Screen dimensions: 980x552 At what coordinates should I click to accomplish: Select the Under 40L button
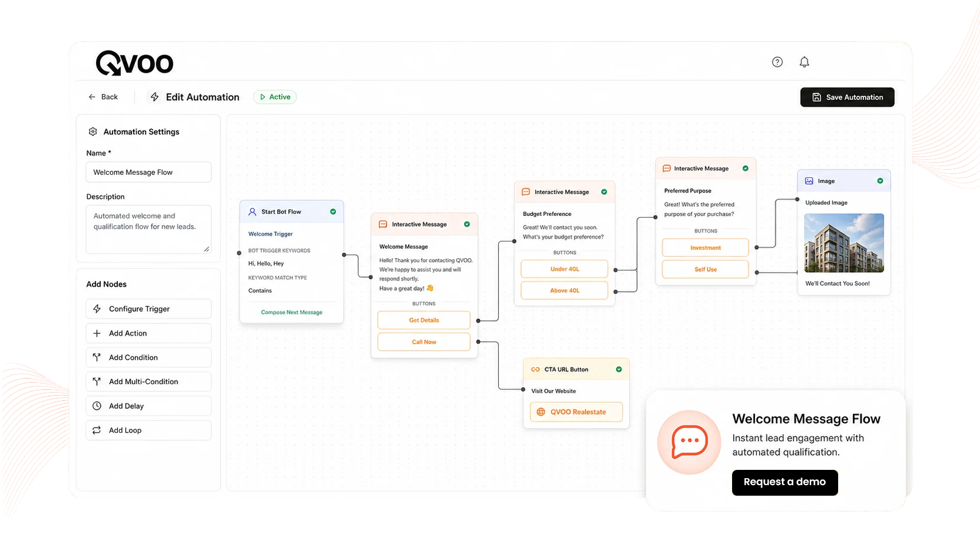click(564, 269)
